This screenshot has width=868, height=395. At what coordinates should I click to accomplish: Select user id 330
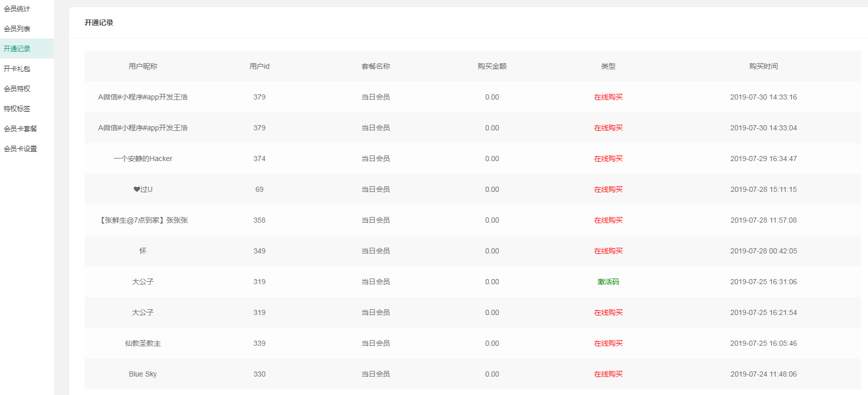point(259,374)
